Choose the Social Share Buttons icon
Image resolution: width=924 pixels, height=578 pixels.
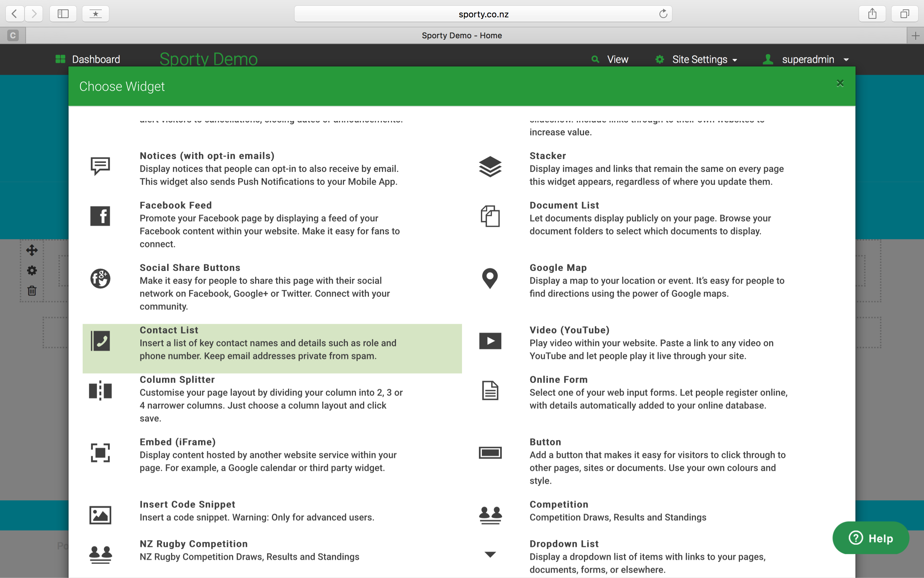[x=100, y=278]
